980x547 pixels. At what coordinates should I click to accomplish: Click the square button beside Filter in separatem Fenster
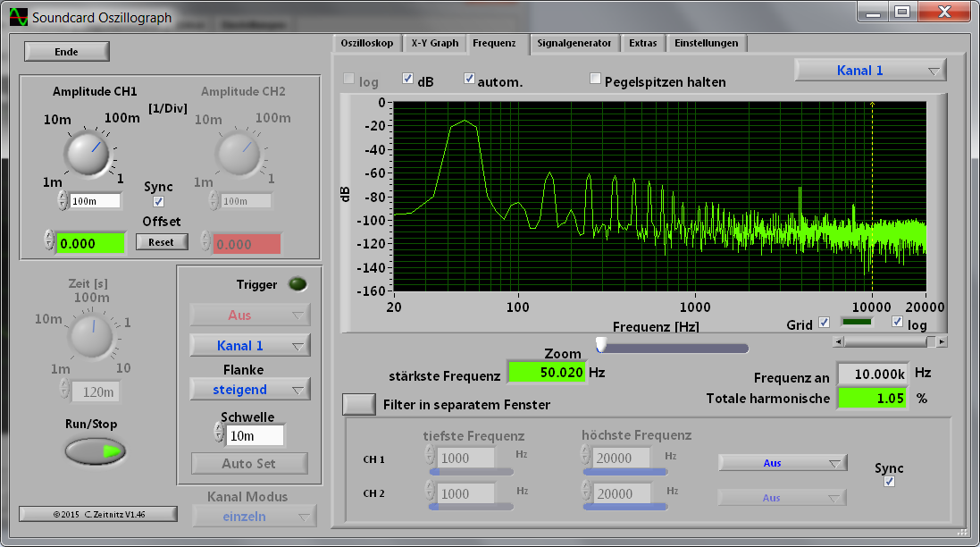(x=359, y=404)
